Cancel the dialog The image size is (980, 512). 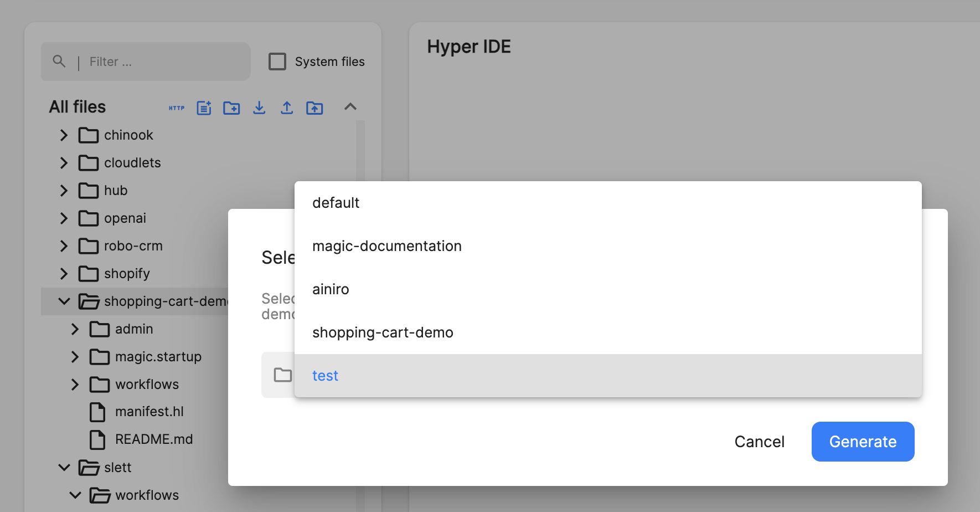[x=759, y=442]
